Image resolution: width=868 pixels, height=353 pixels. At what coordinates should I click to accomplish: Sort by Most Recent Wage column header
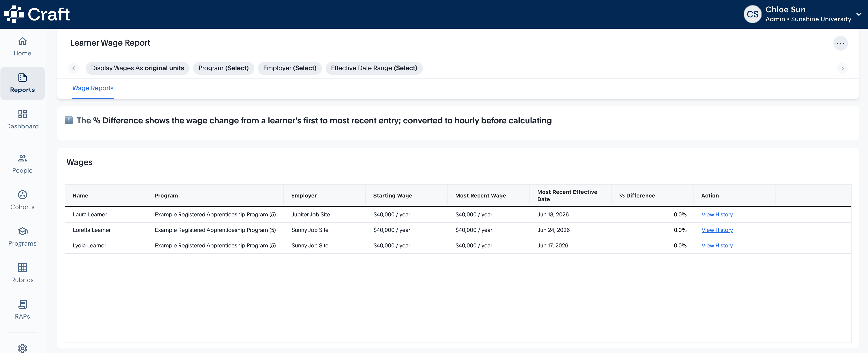pos(489,196)
